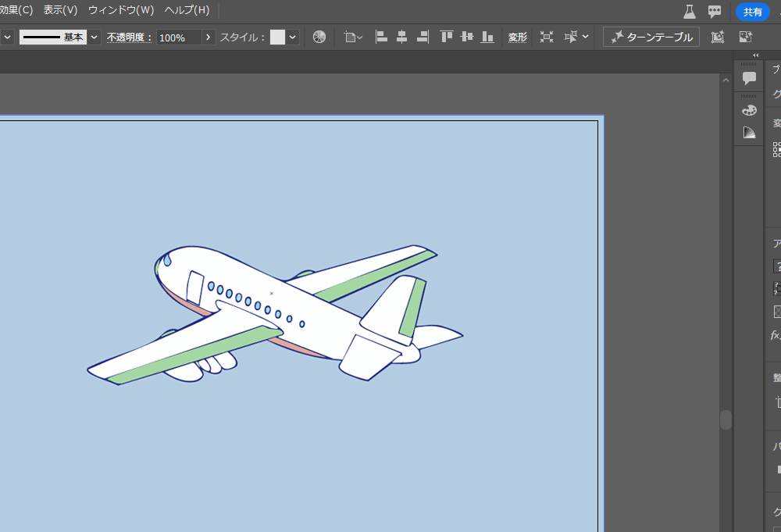Click vertical align center icon
This screenshot has height=532, width=781.
click(467, 37)
